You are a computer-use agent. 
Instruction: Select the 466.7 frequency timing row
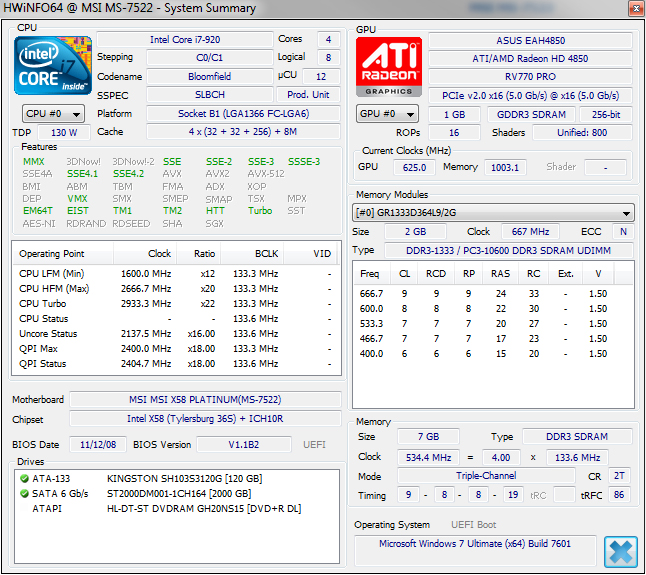click(493, 339)
